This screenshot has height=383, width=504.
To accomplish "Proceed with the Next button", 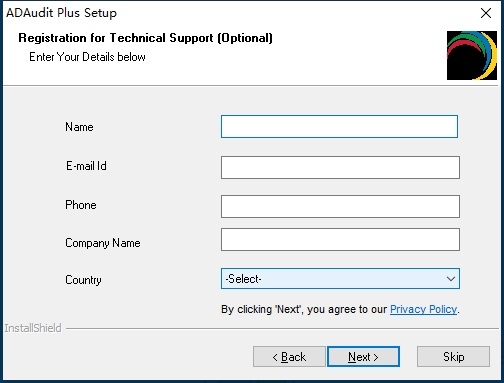I will (x=363, y=357).
